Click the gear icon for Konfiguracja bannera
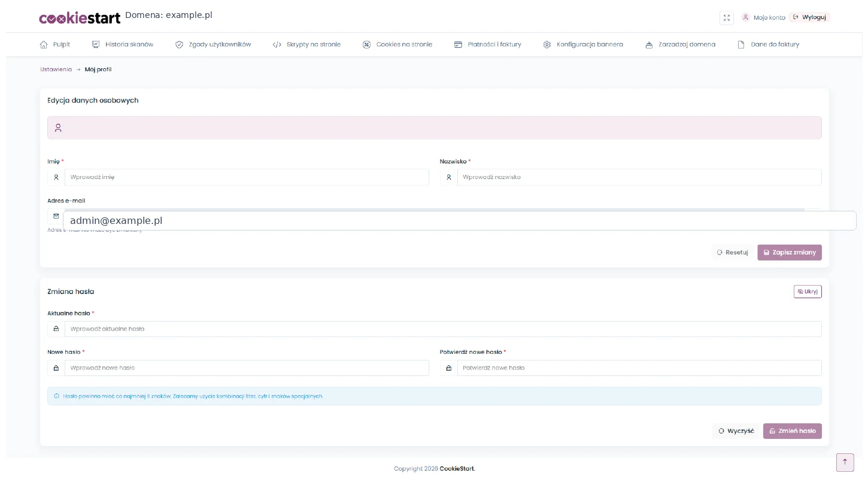 tap(547, 44)
